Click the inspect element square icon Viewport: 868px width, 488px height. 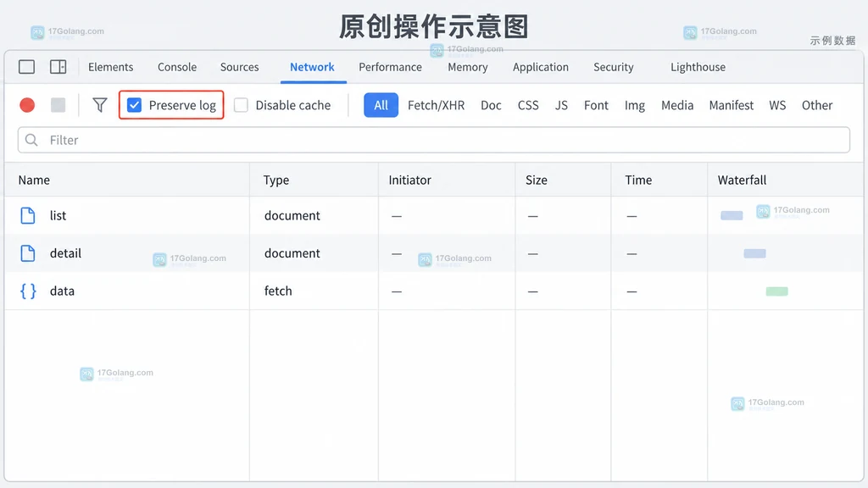(x=26, y=67)
